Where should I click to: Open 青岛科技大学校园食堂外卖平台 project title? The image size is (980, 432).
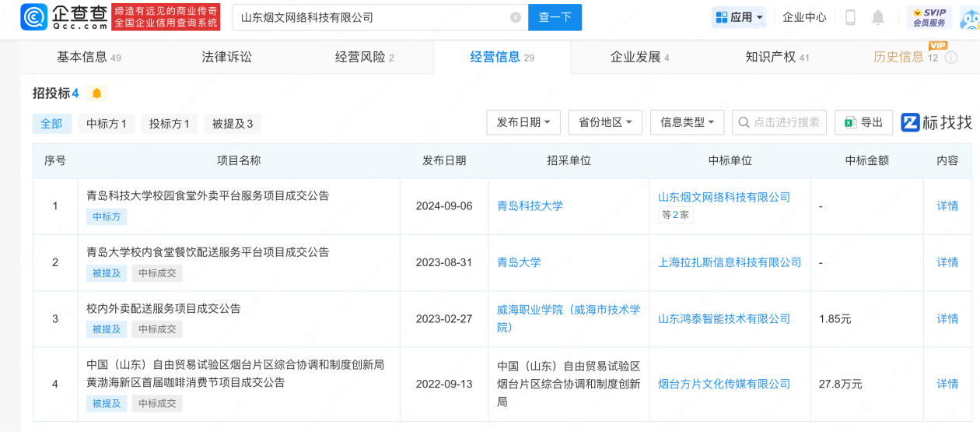(208, 196)
